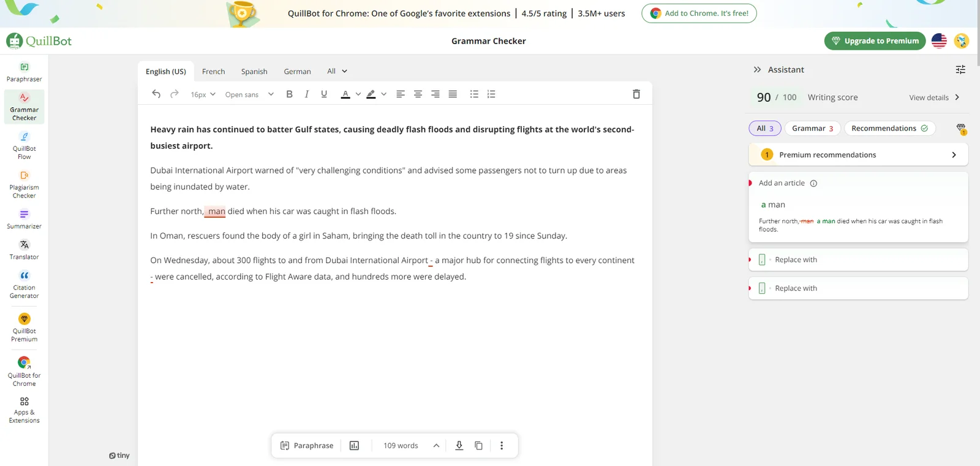
Task: Filter suggestions by Grammar 3
Action: tap(812, 128)
